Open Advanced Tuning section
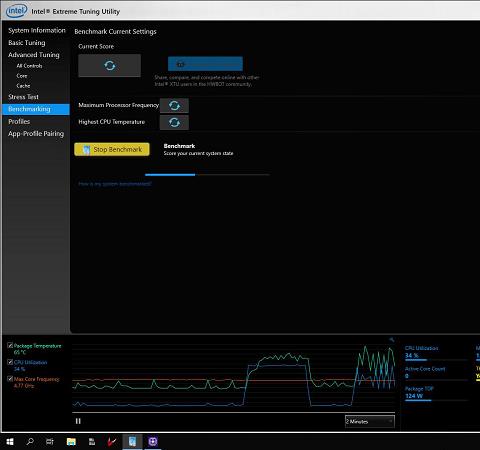This screenshot has width=480, height=450. (x=34, y=55)
